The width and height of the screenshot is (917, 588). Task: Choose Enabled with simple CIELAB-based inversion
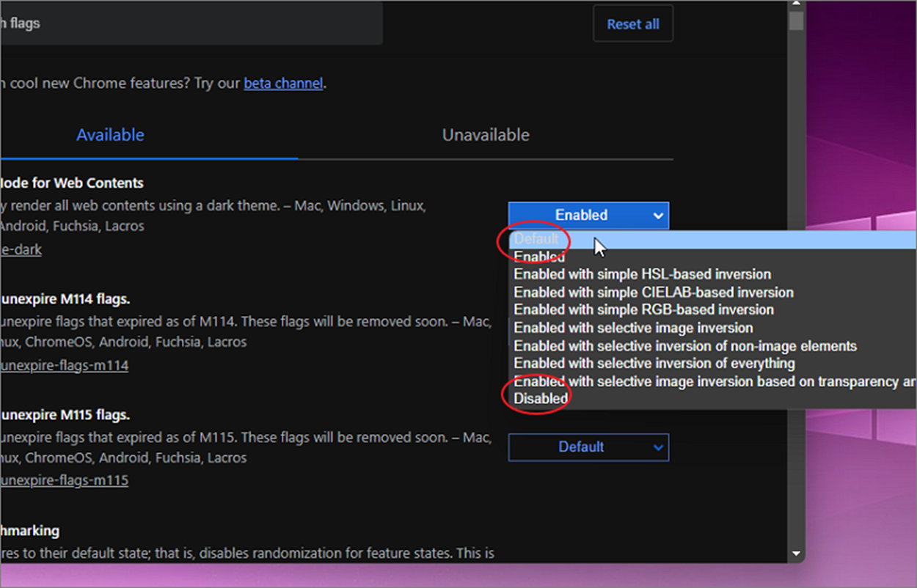(712, 292)
